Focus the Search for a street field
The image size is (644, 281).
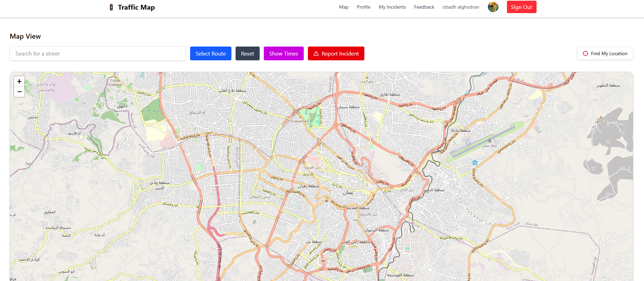click(98, 53)
